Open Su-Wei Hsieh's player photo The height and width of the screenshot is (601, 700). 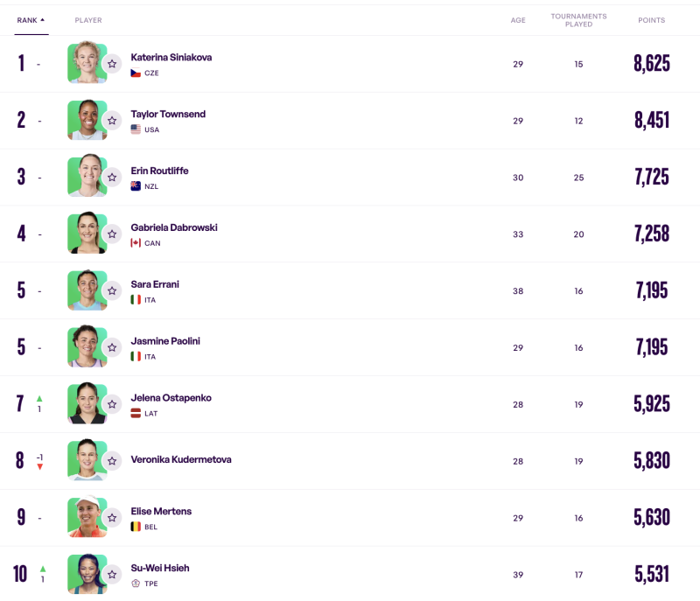tap(87, 573)
